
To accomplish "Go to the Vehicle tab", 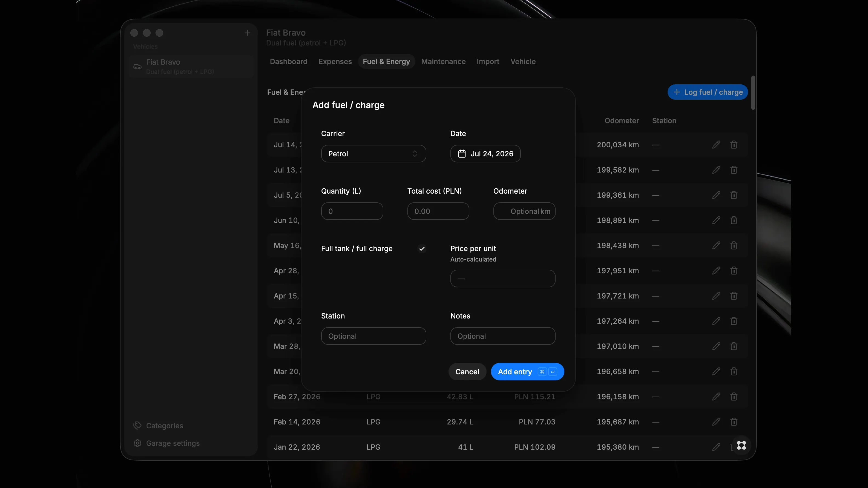I will [523, 62].
